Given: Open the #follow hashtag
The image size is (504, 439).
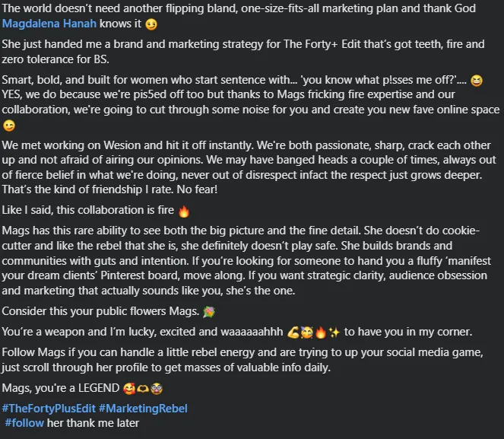Looking at the screenshot, I should (24, 423).
